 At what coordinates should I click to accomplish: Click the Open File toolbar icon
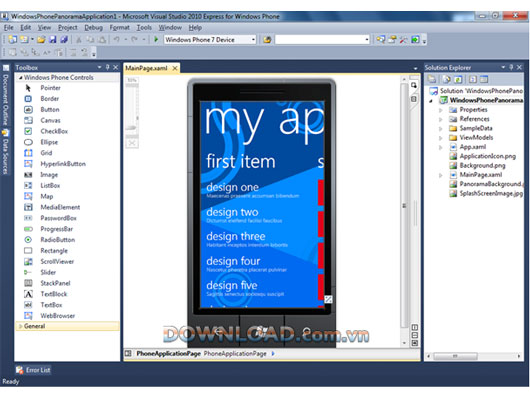click(41, 40)
